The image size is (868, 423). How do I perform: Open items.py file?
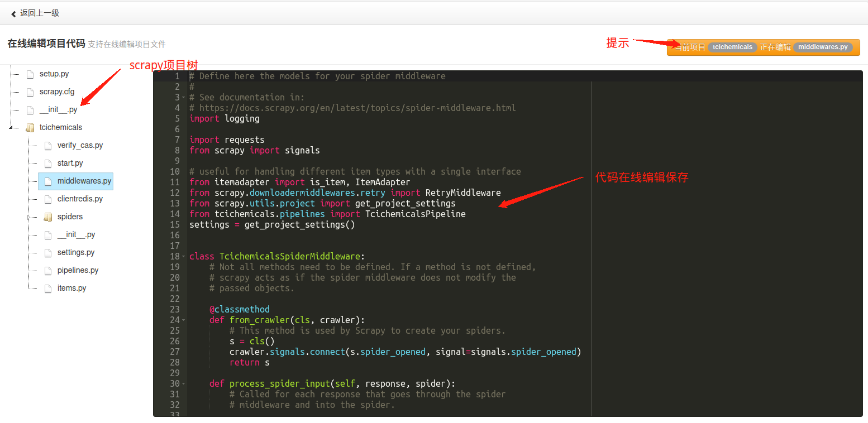pyautogui.click(x=71, y=288)
